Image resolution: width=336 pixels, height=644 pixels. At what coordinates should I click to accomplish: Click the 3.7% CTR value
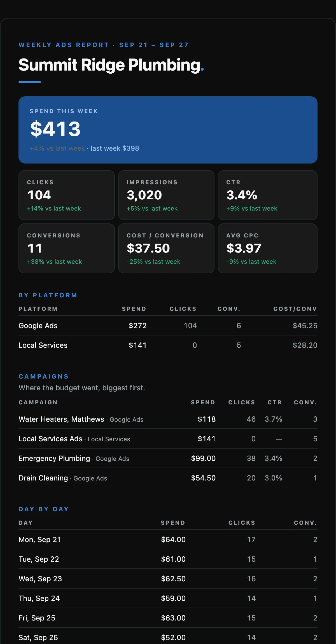coord(273,419)
